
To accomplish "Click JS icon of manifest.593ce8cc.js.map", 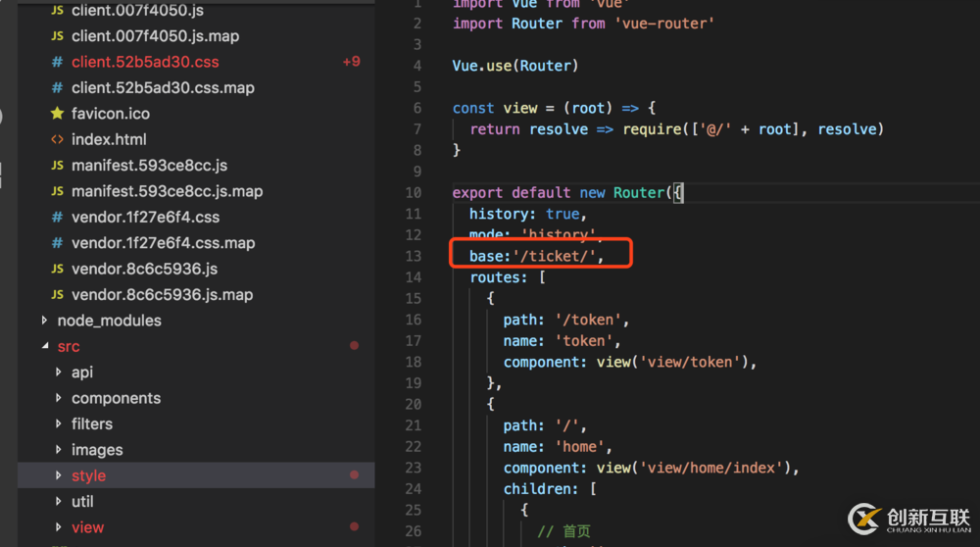I will point(58,191).
